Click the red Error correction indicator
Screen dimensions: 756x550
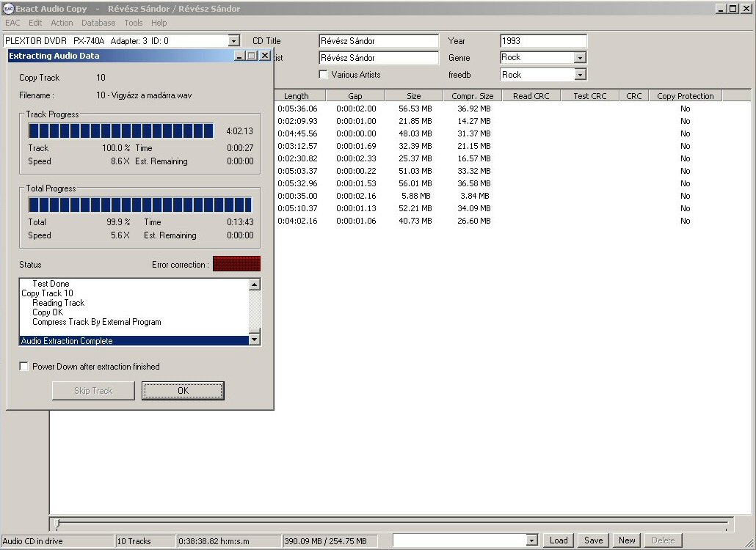coord(236,264)
